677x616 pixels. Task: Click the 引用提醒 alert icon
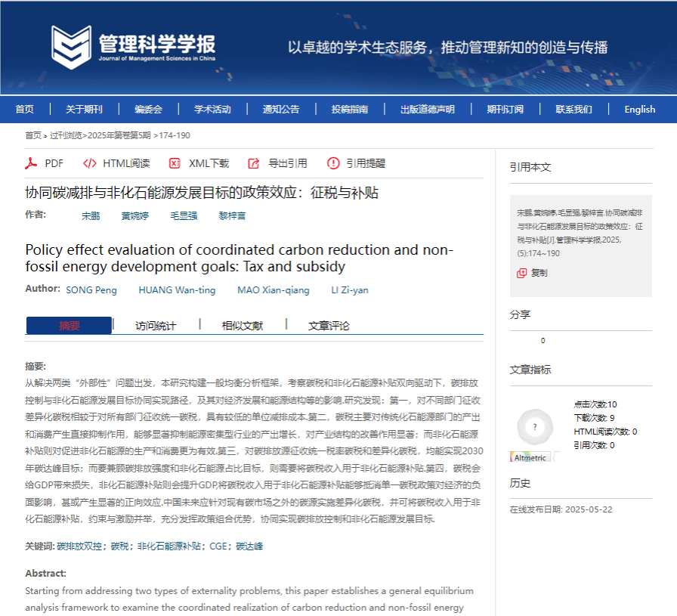pos(333,163)
